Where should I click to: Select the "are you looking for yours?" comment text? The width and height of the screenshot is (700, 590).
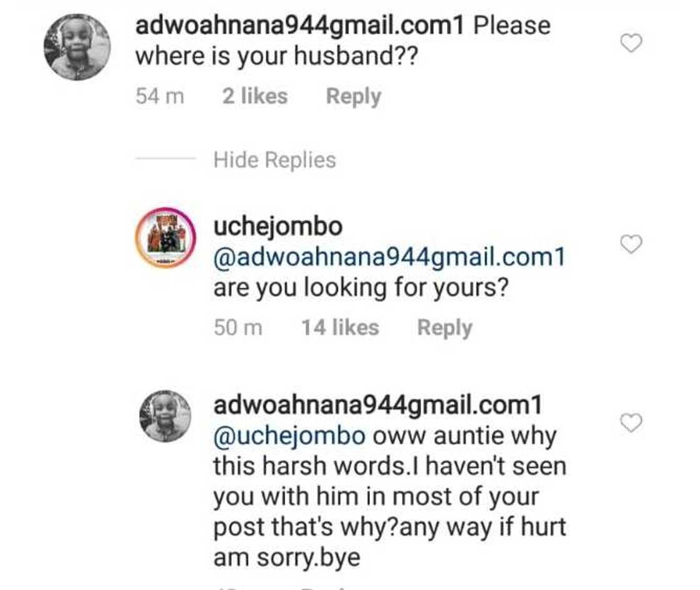[x=359, y=287]
